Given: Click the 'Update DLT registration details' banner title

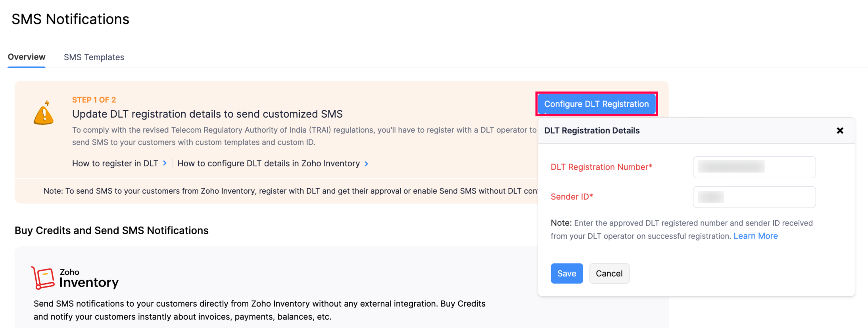Looking at the screenshot, I should (x=207, y=114).
